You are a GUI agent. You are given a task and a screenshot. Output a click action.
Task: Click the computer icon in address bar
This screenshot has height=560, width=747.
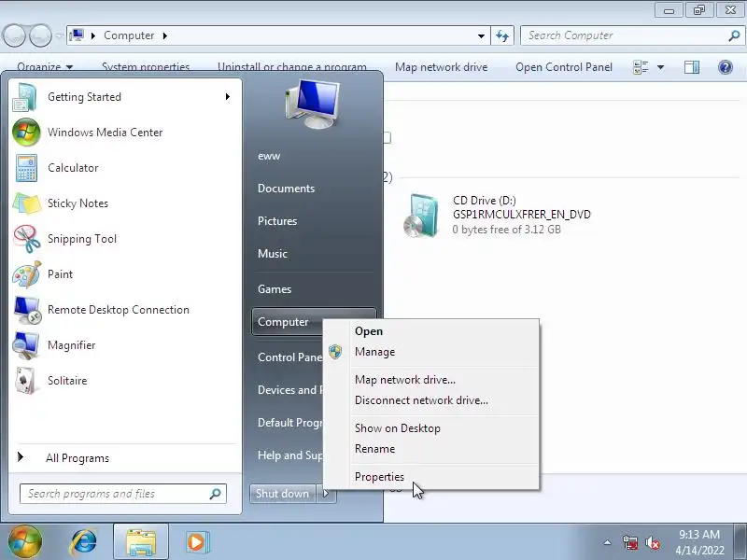tap(77, 35)
